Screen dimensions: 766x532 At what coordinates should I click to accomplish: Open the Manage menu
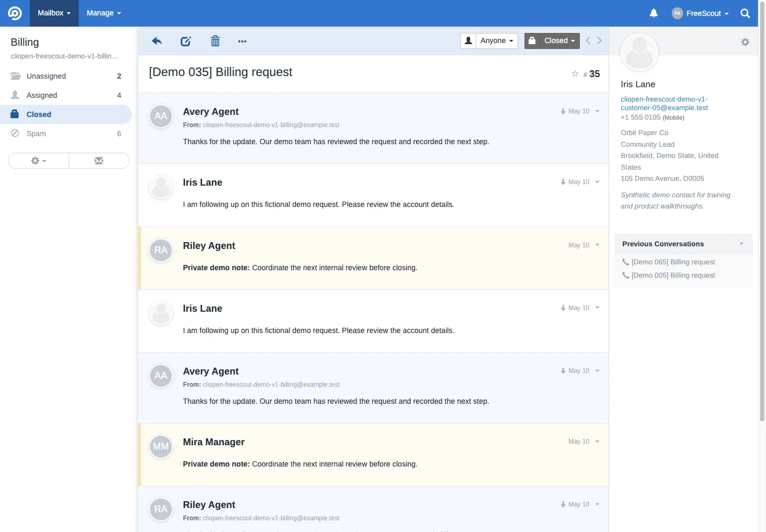[x=104, y=13]
